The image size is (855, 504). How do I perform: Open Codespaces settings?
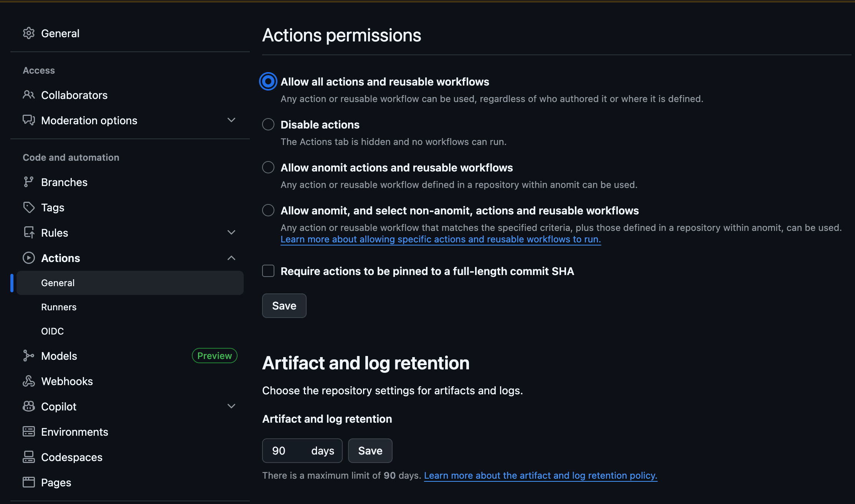coord(130,457)
